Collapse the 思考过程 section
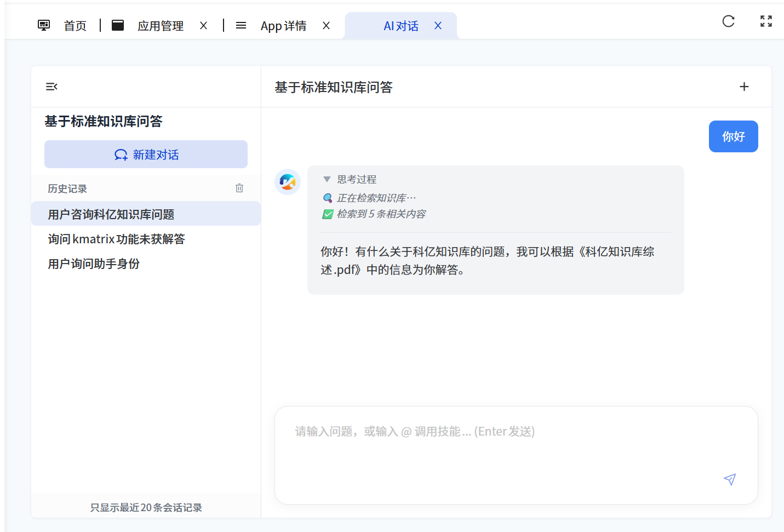The height and width of the screenshot is (532, 784). 327,179
